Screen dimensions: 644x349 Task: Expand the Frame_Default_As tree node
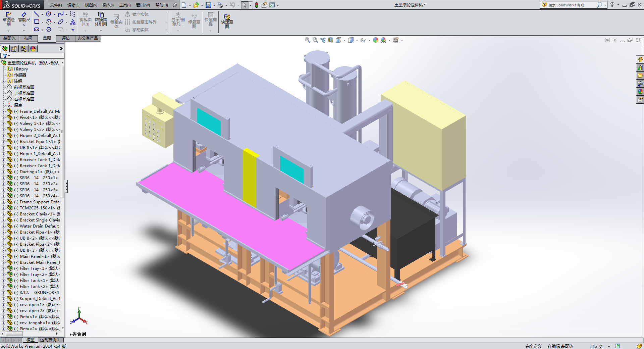tap(3, 111)
